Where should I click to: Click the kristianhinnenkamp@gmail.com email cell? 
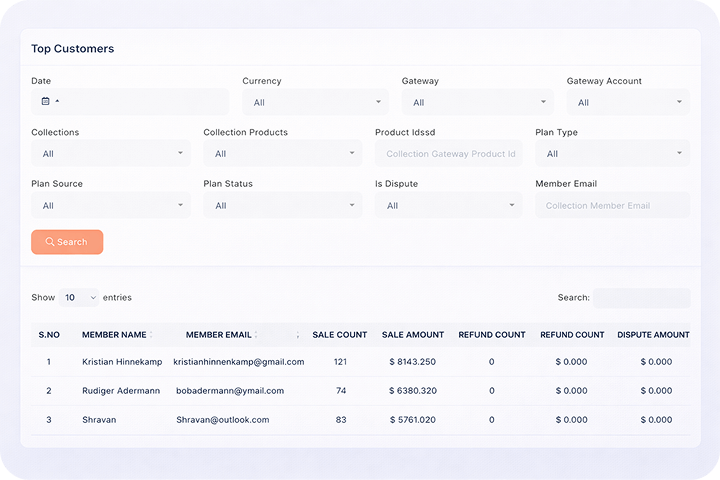[238, 362]
